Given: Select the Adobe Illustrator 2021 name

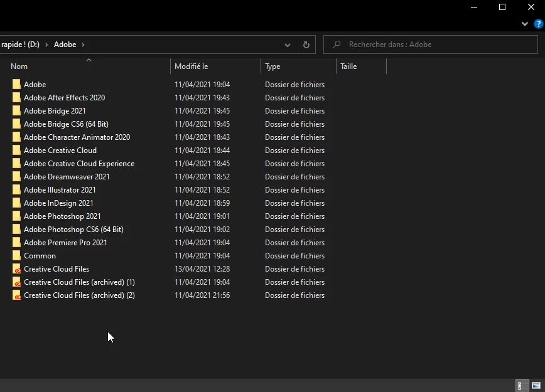Looking at the screenshot, I should (x=60, y=190).
